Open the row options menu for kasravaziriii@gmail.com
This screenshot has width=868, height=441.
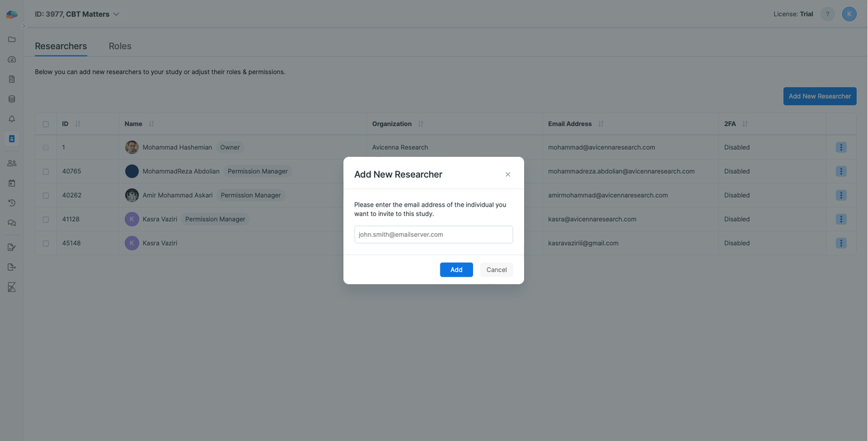[x=840, y=243]
